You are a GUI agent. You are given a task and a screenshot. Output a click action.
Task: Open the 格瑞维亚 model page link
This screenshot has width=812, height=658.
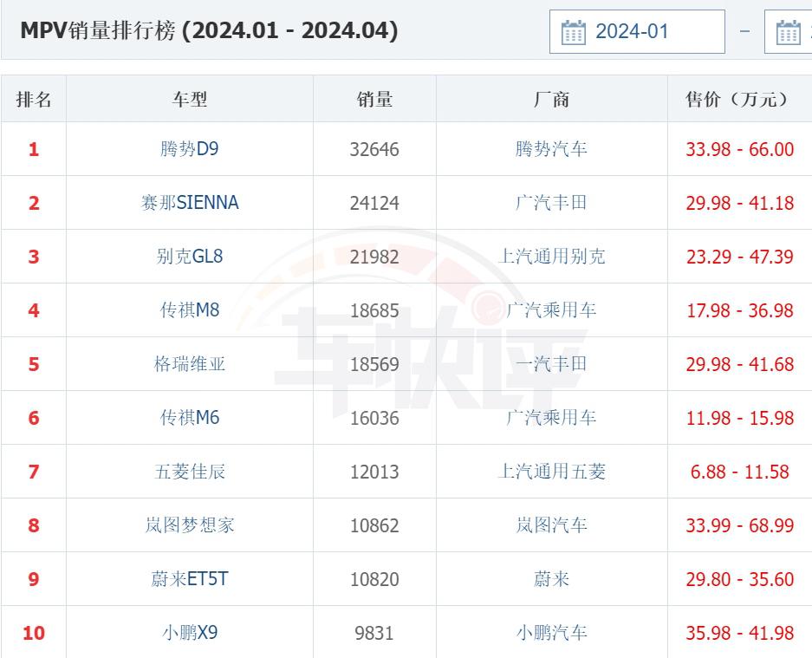190,364
